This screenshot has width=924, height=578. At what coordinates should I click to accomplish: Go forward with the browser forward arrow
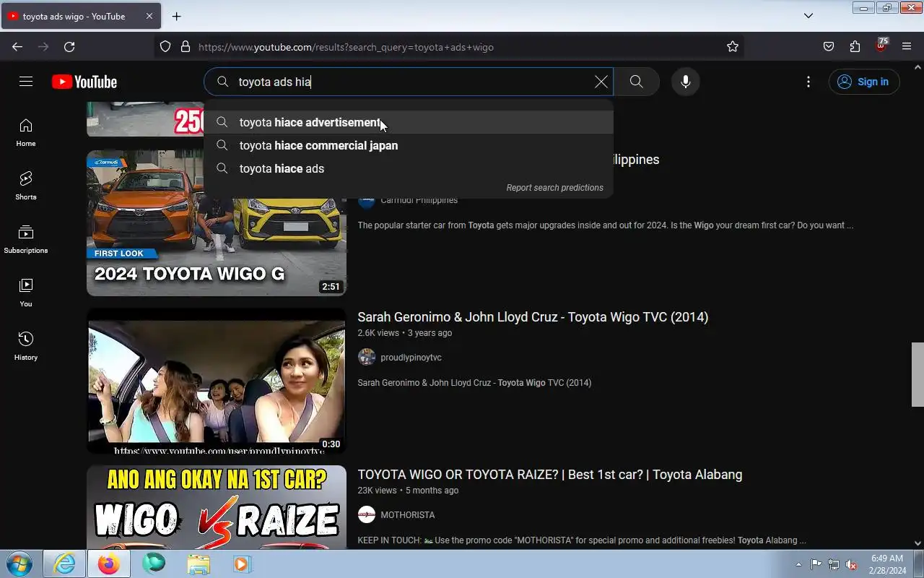tap(43, 47)
